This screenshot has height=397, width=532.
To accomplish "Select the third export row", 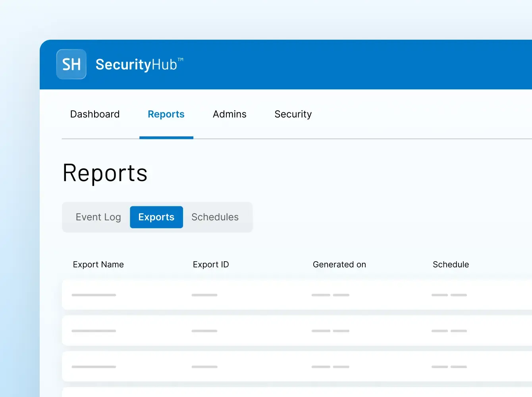I will [278, 366].
